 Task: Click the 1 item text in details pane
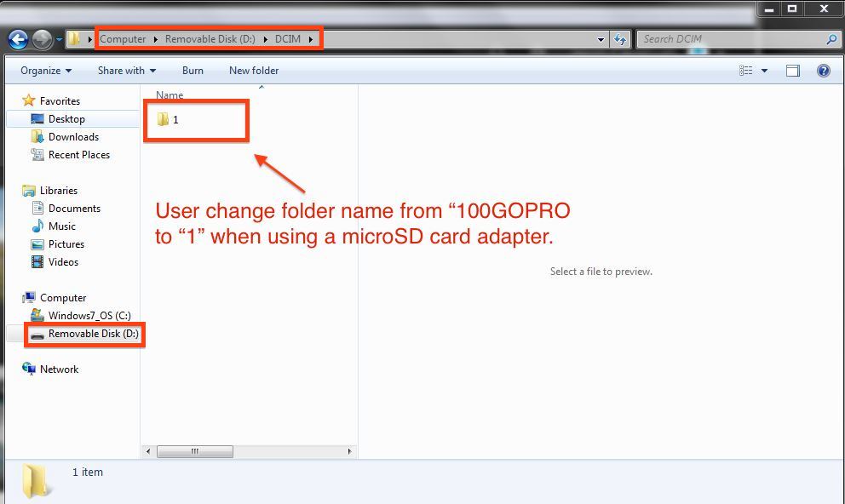[87, 472]
